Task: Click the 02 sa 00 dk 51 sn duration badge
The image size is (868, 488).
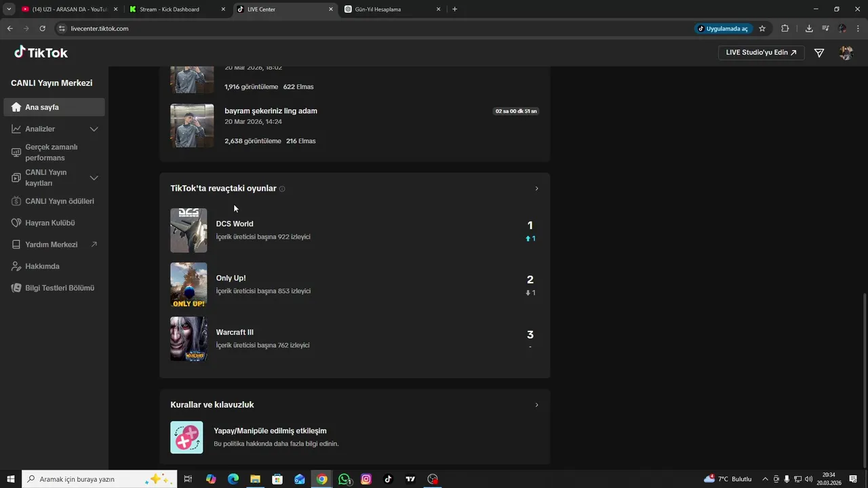Action: 516,111
